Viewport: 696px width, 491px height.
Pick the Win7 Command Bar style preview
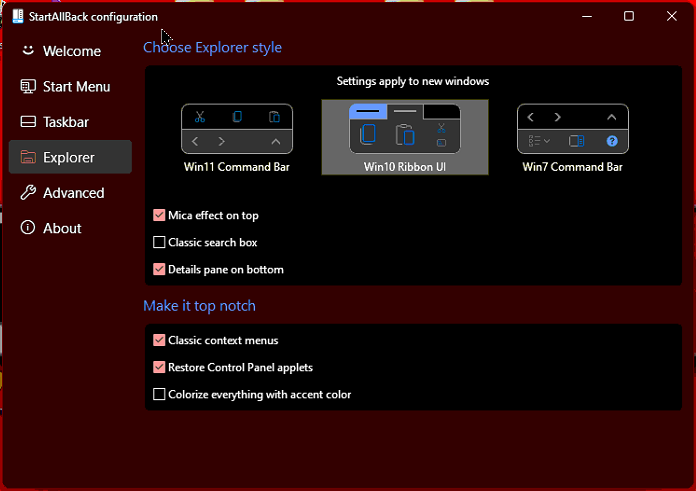click(x=572, y=129)
